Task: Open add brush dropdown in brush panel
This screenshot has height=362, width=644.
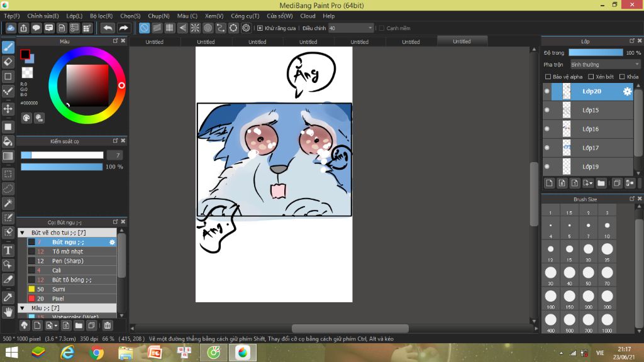Action: (x=52, y=326)
